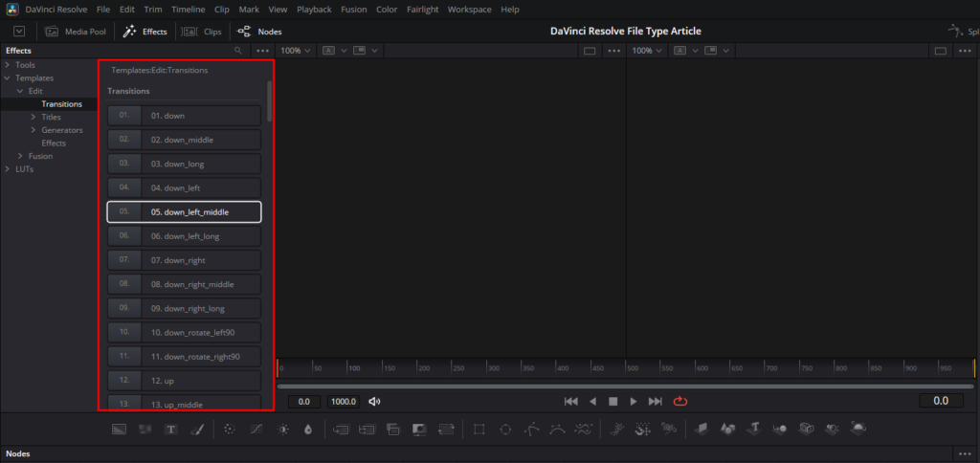Open the Workspace menu
980x463 pixels.
pos(469,10)
